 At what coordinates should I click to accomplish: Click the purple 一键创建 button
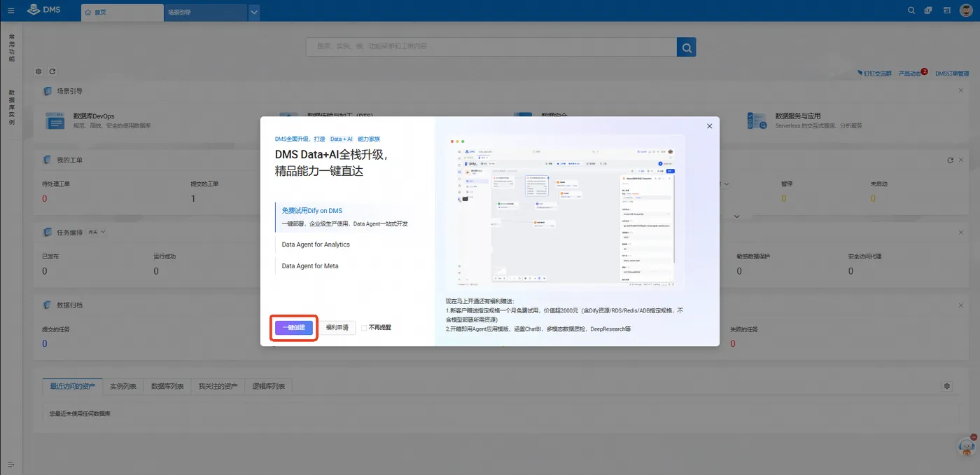click(294, 328)
